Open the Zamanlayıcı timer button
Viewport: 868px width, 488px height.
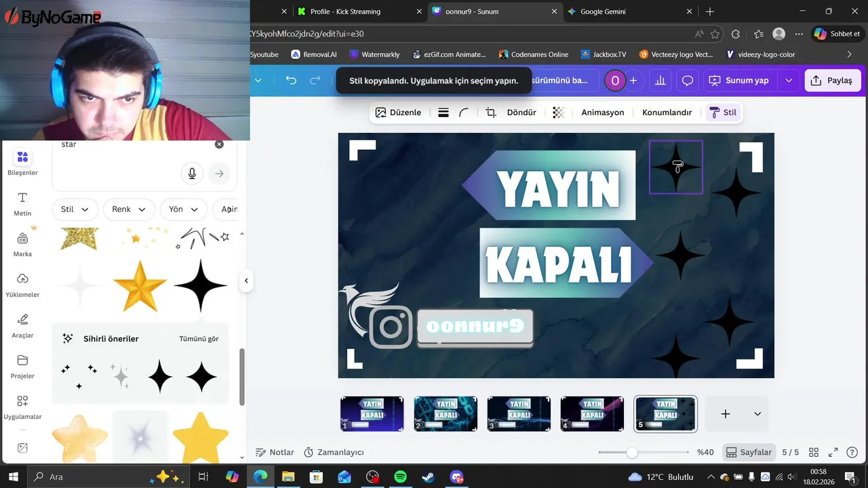pos(334,452)
